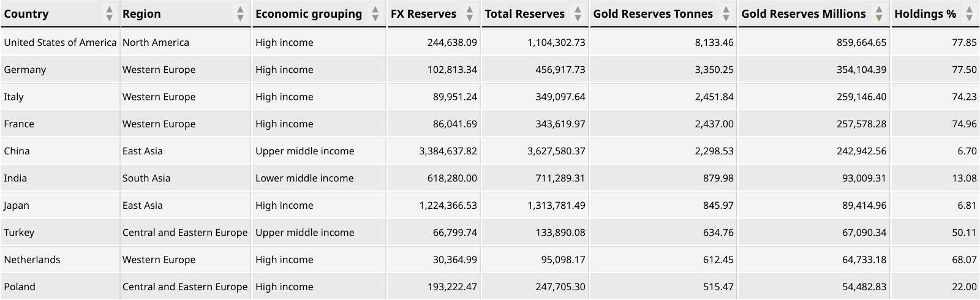Click the Holdings % sort arrows
The image size is (980, 300).
(x=969, y=13)
